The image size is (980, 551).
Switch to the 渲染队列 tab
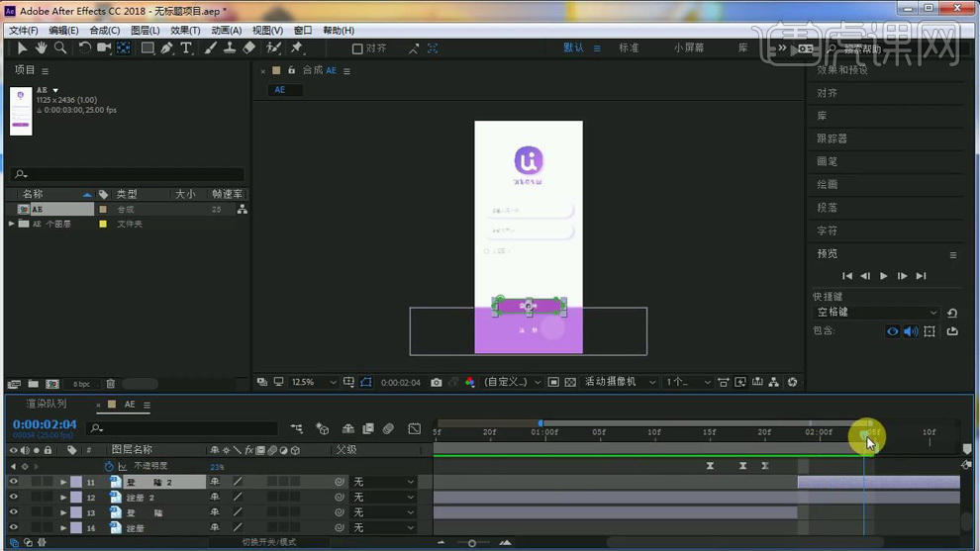pyautogui.click(x=46, y=405)
